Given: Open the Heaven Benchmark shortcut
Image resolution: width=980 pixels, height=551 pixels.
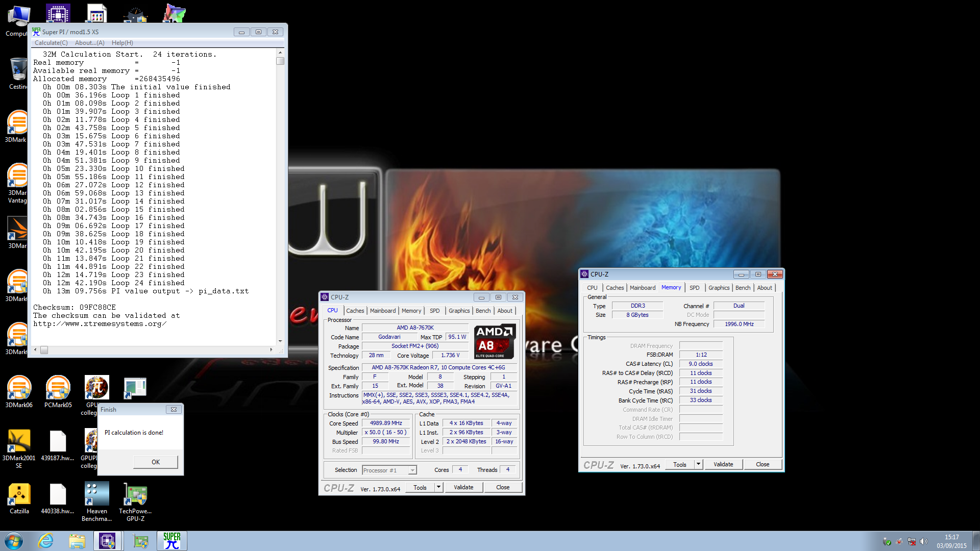Looking at the screenshot, I should point(96,502).
